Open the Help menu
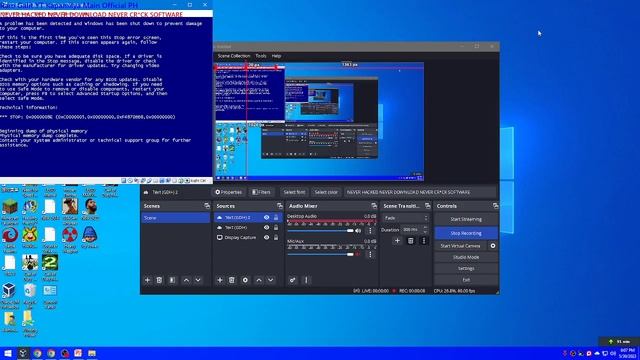Viewport: 640px width, 360px height. coord(276,56)
